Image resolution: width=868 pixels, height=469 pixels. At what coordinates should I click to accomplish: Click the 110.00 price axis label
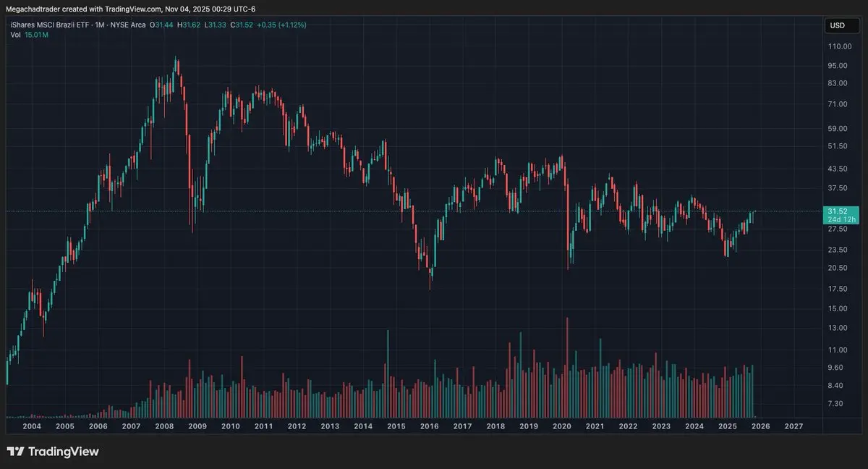[839, 46]
